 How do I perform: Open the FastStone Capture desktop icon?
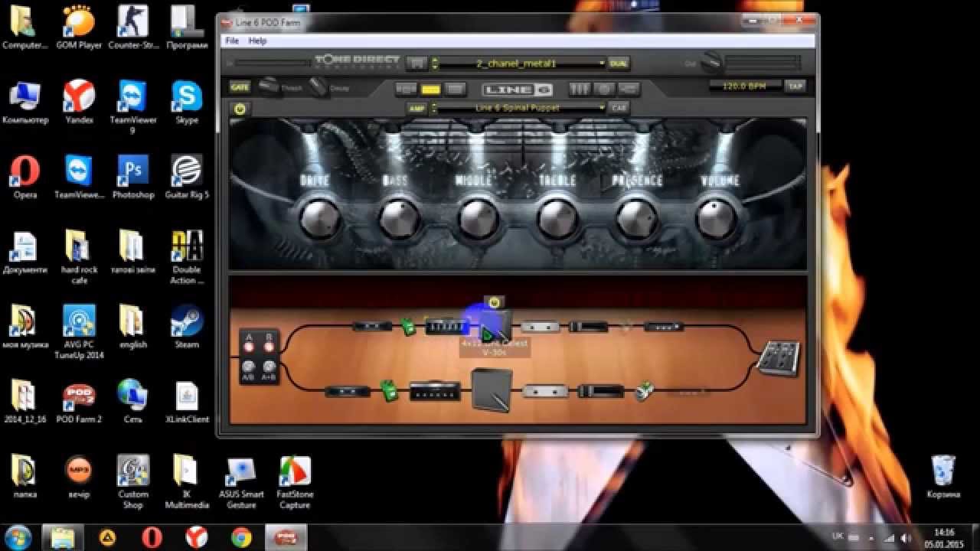click(x=295, y=482)
